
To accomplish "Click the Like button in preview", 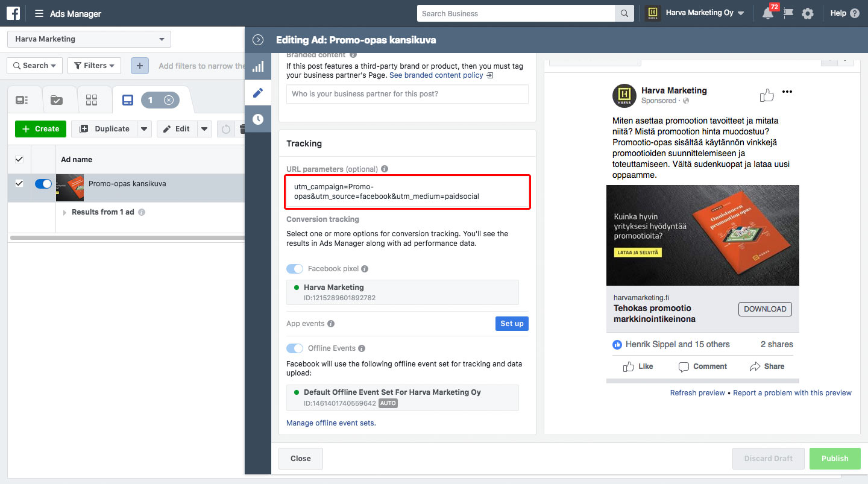I will [638, 366].
